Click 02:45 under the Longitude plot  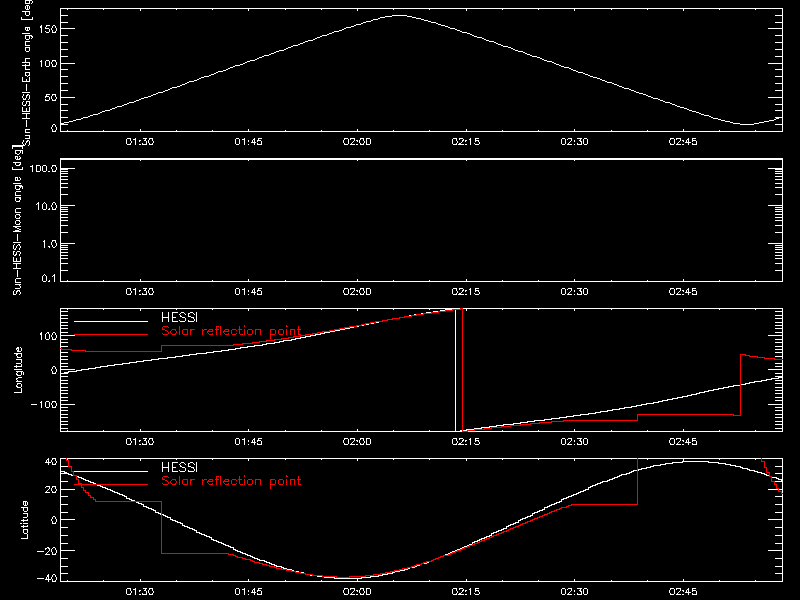point(683,442)
